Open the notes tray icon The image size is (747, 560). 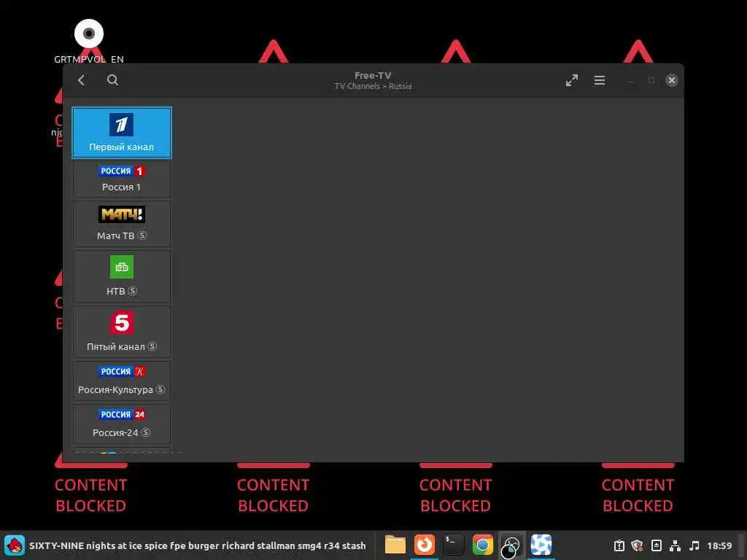(x=657, y=545)
